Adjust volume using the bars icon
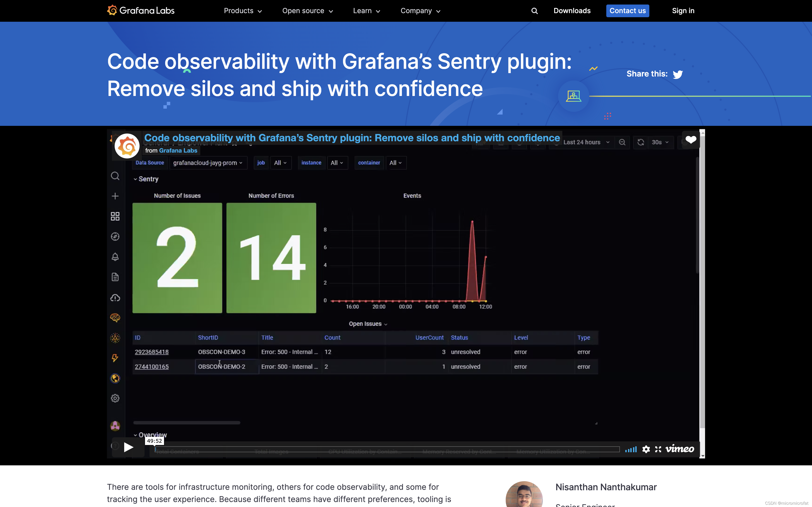The width and height of the screenshot is (812, 507). click(631, 449)
